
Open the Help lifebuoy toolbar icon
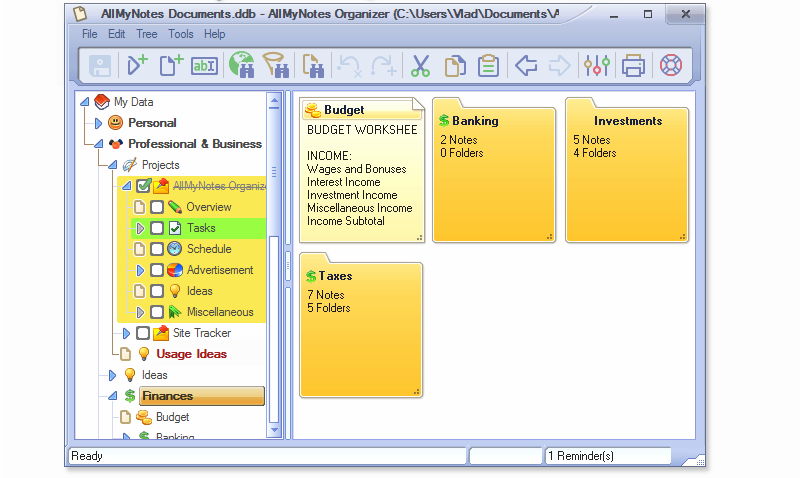(671, 66)
